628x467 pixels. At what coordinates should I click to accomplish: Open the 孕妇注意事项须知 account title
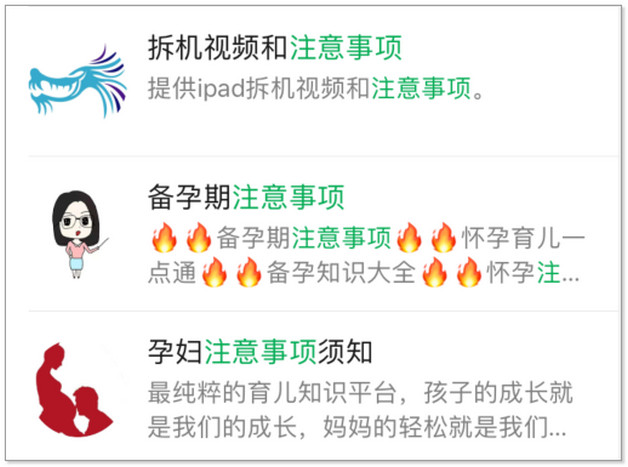(260, 352)
